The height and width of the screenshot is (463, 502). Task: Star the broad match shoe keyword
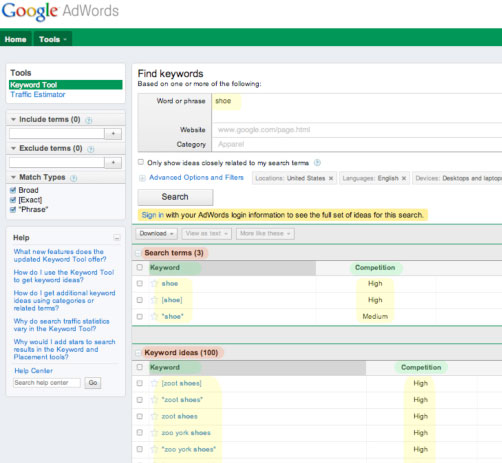154,284
